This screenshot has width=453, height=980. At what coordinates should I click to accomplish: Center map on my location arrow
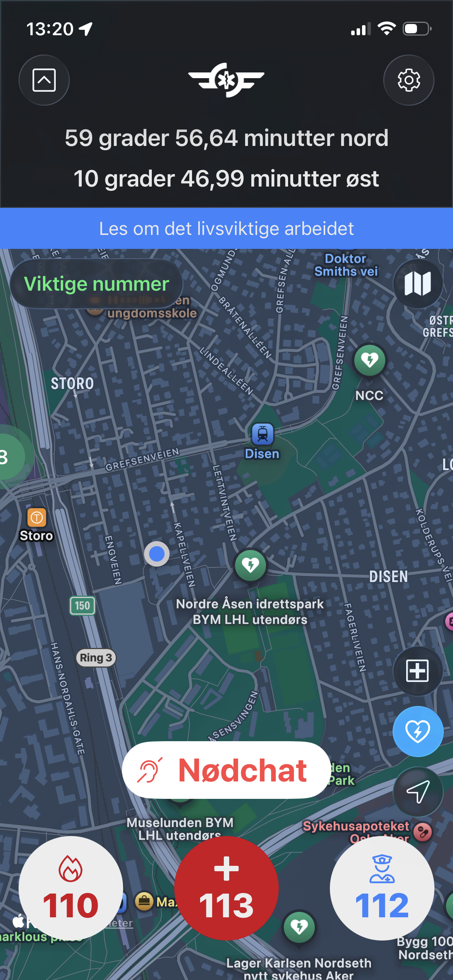(x=418, y=792)
